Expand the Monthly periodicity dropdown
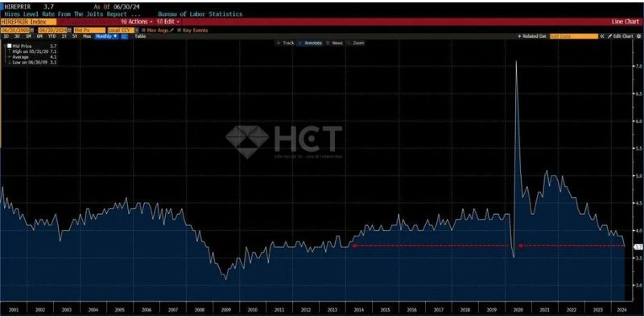Image resolution: width=644 pixels, height=317 pixels. tap(107, 36)
